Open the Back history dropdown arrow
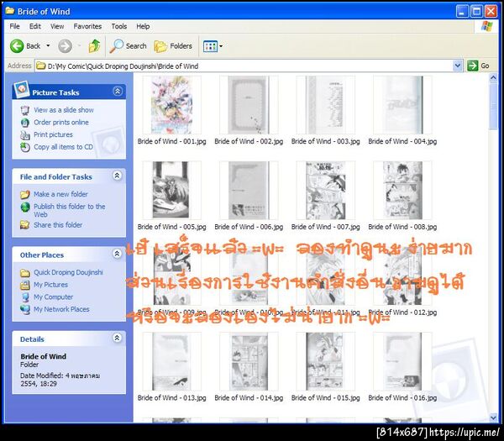 point(48,46)
